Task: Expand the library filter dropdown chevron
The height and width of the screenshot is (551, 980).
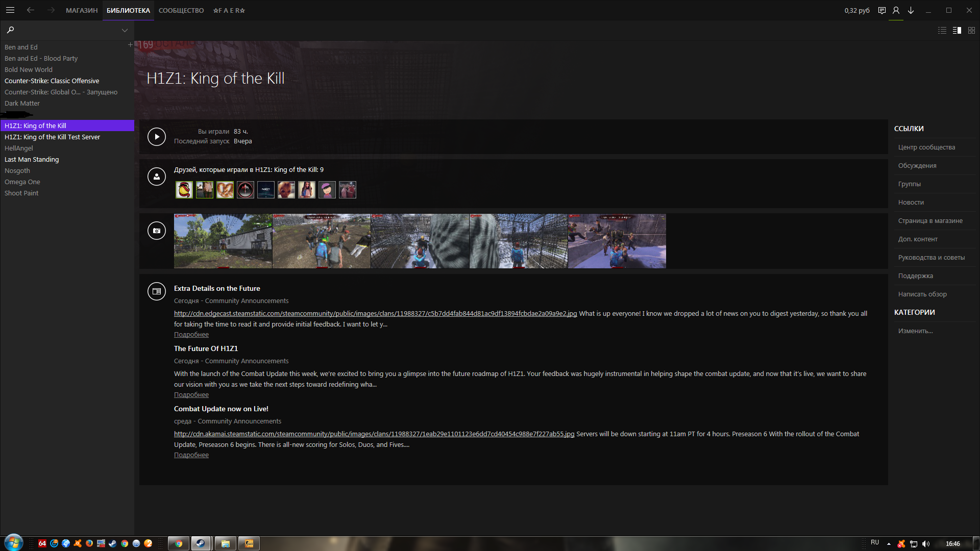Action: (125, 31)
